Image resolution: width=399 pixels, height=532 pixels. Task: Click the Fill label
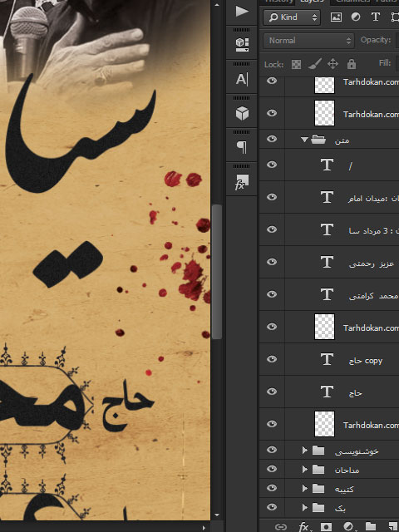pos(385,63)
